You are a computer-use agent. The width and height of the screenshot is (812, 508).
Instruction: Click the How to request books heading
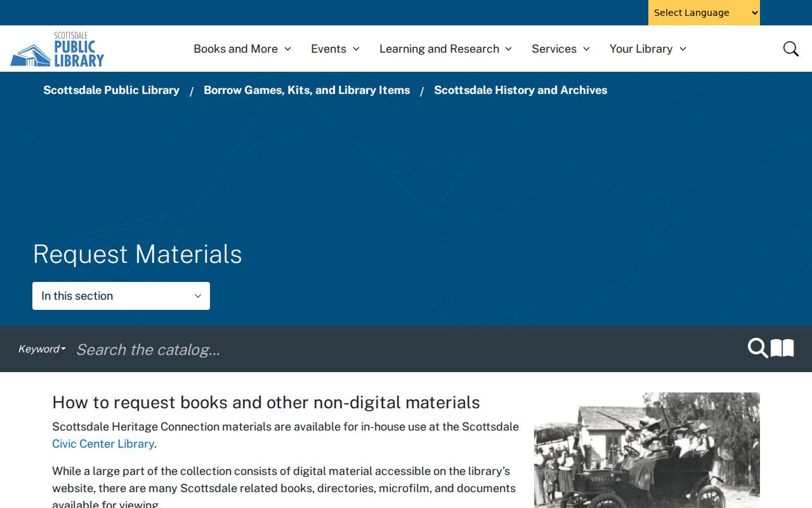[266, 403]
